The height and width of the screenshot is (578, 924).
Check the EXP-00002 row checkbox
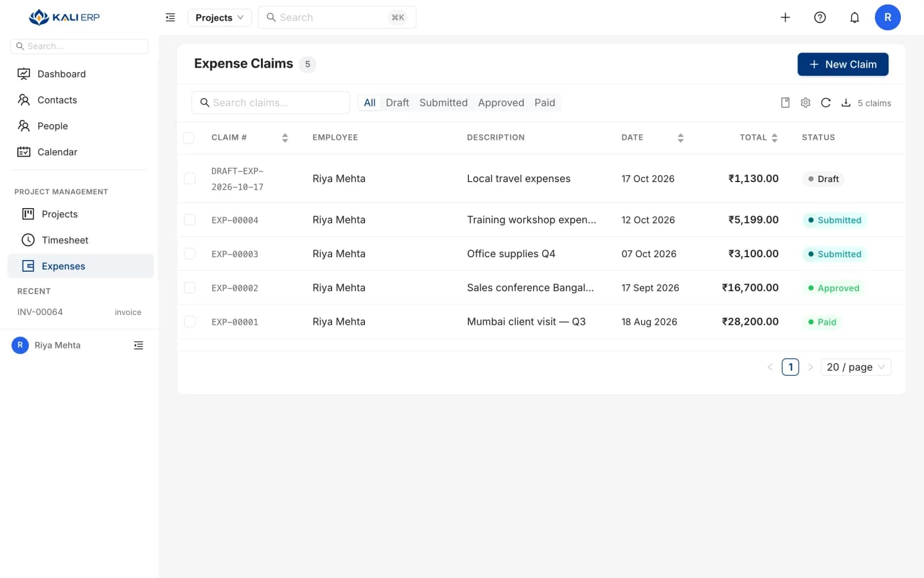(189, 288)
